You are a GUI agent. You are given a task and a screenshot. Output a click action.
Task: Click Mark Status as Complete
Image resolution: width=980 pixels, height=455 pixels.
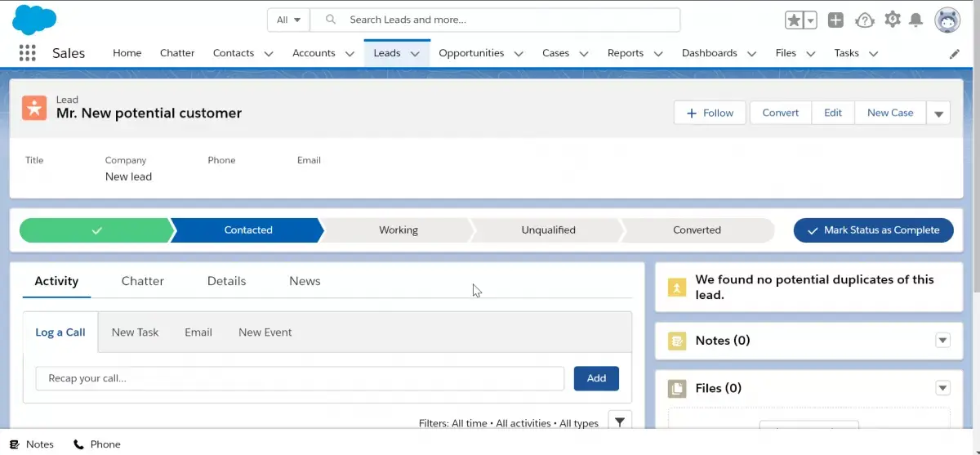click(873, 230)
